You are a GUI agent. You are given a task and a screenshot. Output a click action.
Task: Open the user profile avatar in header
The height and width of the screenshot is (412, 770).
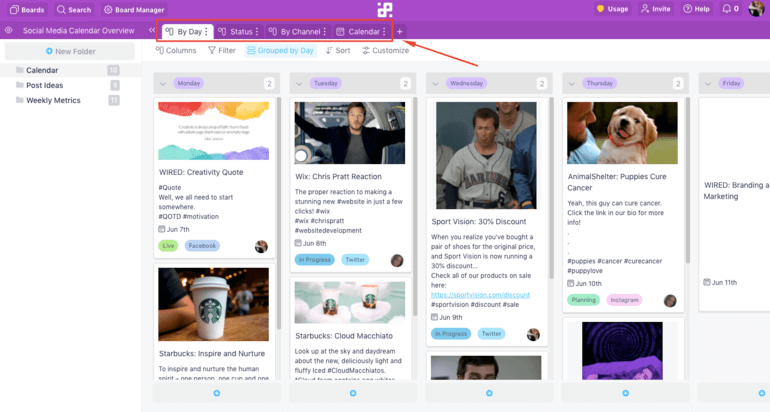pyautogui.click(x=756, y=8)
